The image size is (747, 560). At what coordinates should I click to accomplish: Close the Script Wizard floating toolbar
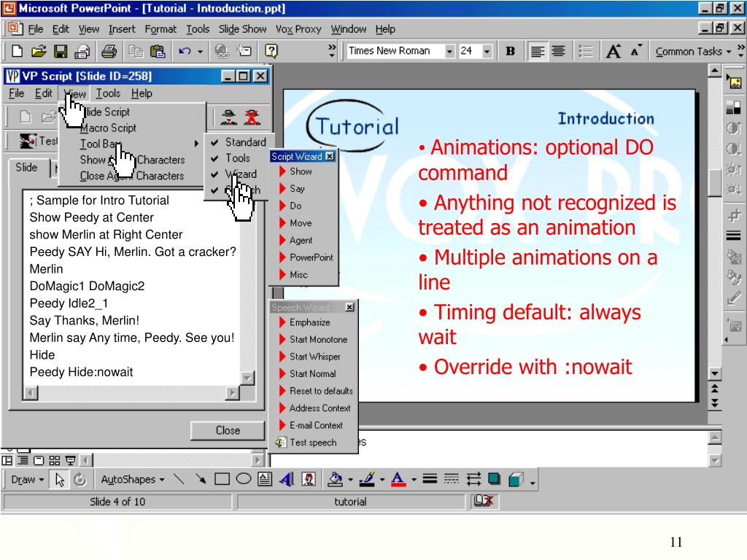[x=330, y=156]
